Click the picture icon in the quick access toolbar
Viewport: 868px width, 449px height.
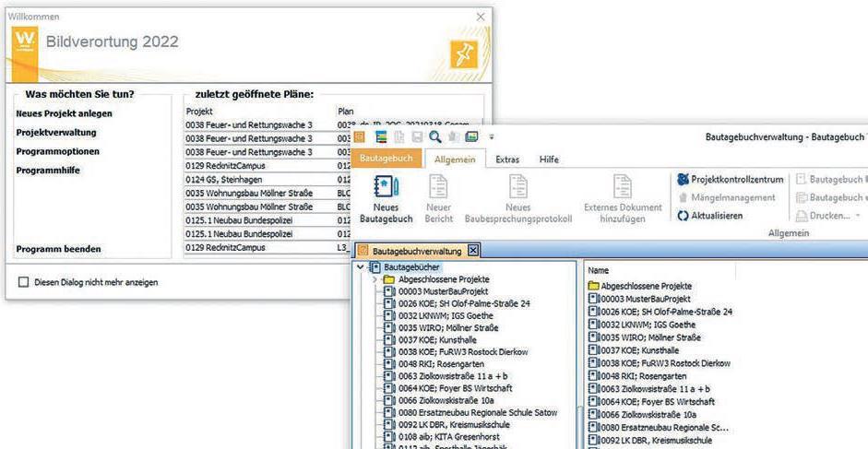click(471, 136)
